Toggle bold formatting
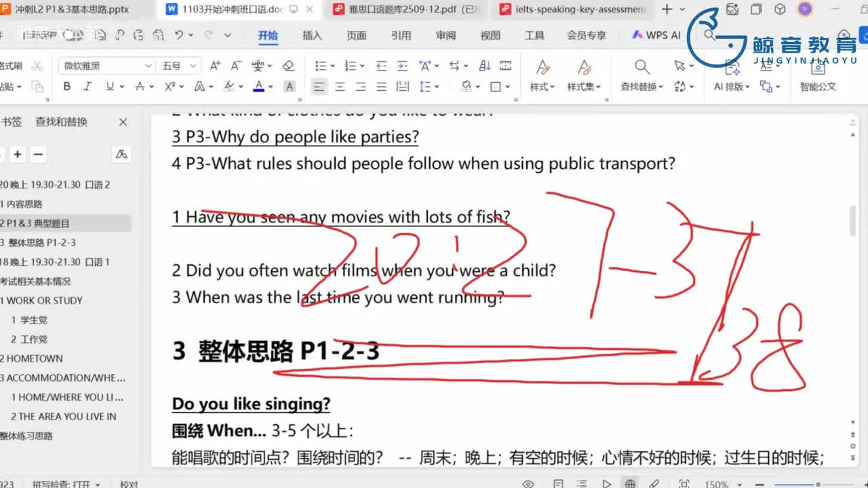Screen dimensions: 868x488 66,87
